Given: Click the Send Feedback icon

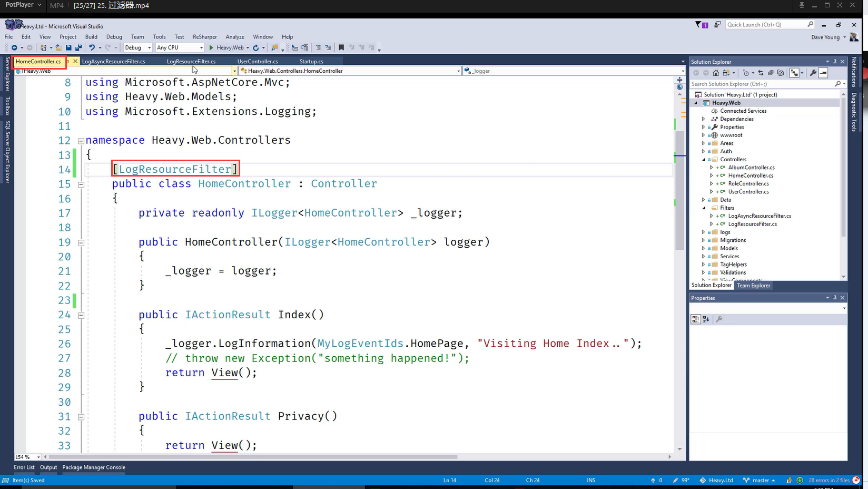Looking at the screenshot, I should click(717, 25).
